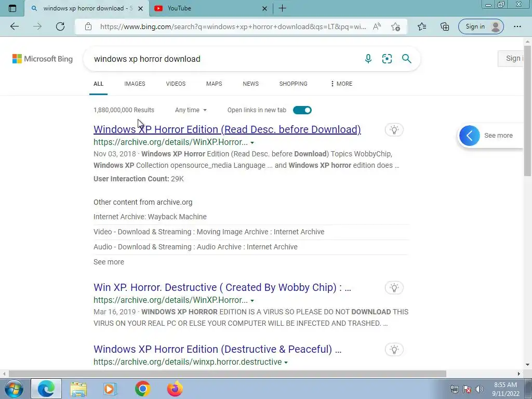Open taskbar clock showing 8:55 AM
The width and height of the screenshot is (532, 399).
[x=506, y=389]
